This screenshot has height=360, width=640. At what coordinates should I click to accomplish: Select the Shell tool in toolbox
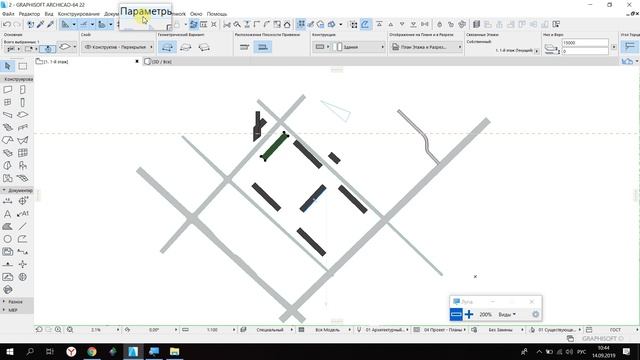23,140
